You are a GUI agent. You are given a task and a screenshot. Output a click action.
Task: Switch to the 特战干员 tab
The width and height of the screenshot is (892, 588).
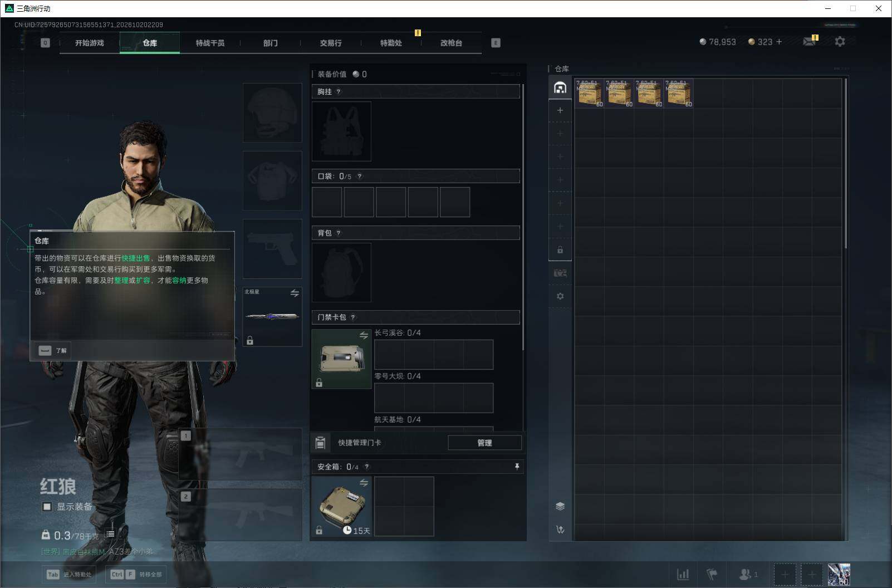point(210,43)
